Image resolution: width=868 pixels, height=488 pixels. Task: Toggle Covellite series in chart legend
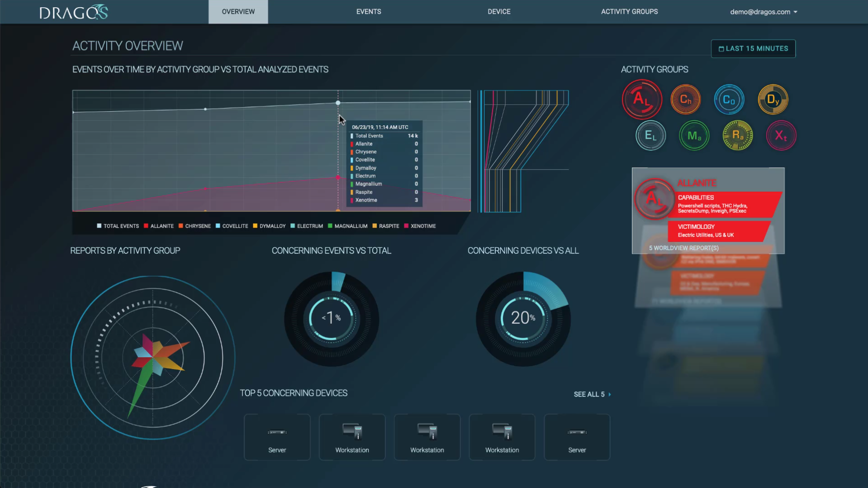coord(232,226)
